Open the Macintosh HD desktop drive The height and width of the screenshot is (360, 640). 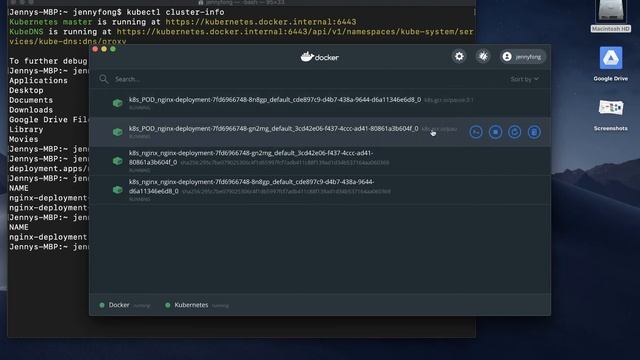(611, 16)
